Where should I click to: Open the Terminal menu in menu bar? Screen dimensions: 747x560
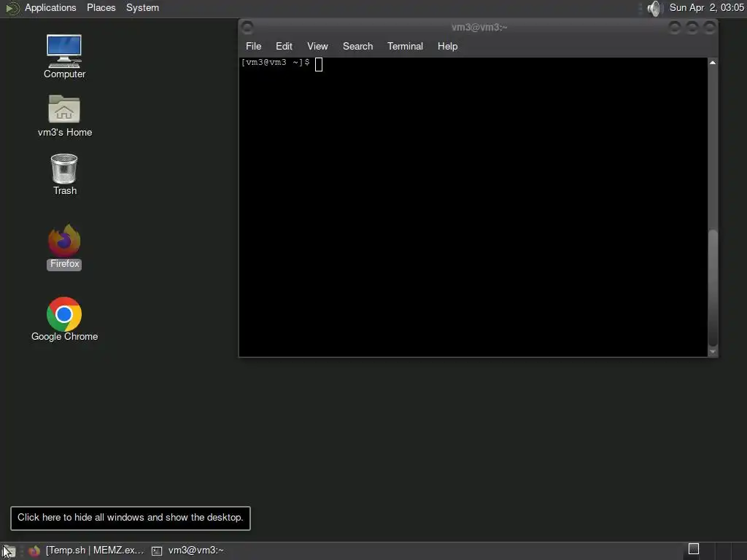tap(405, 46)
